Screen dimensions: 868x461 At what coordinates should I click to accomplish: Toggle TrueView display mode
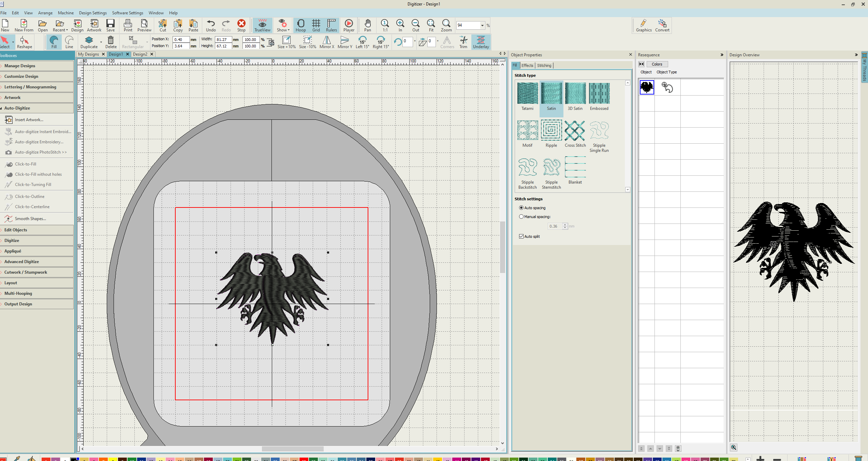(x=262, y=25)
